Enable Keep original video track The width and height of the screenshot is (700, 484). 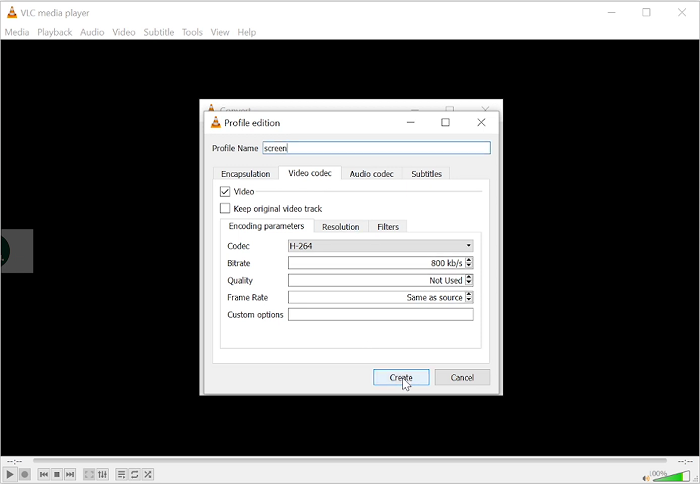point(225,209)
